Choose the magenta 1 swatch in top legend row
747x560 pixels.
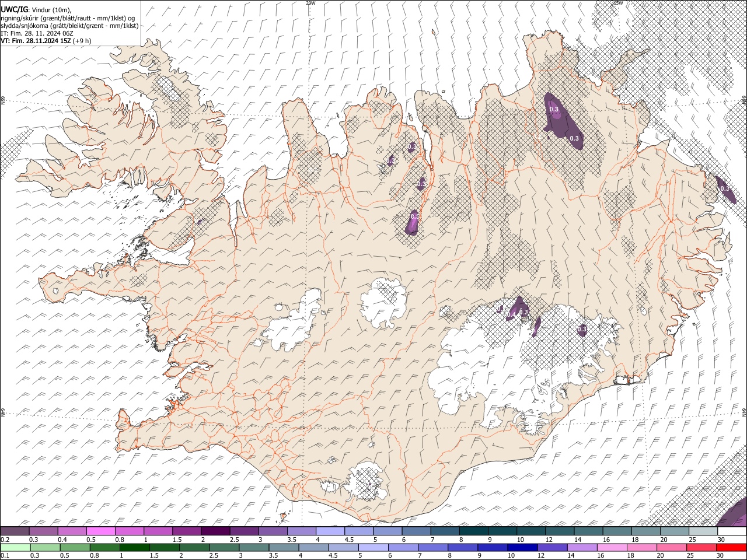(x=158, y=531)
